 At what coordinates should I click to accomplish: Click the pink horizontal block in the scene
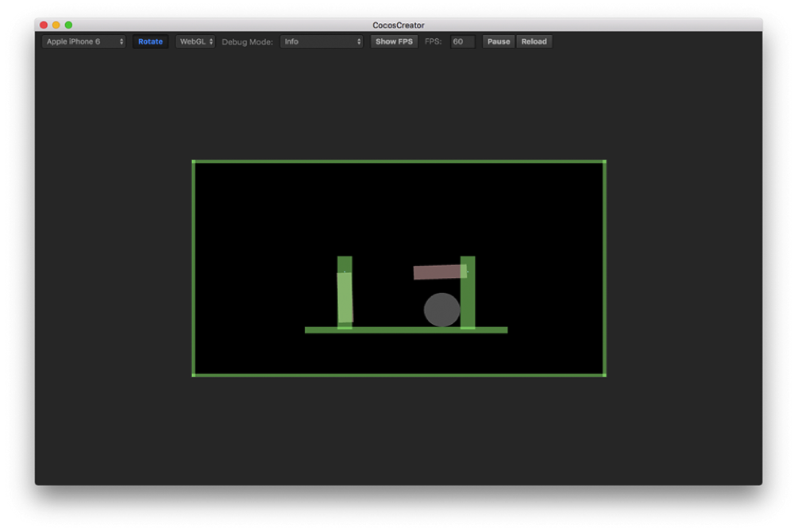440,272
